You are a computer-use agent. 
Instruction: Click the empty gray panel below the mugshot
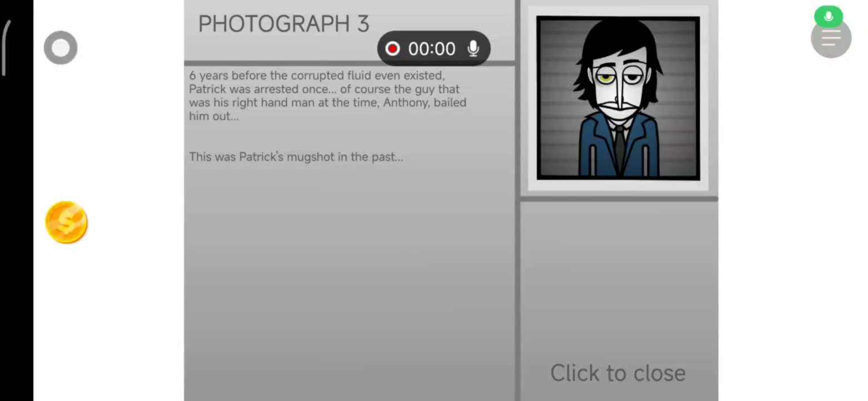click(x=619, y=278)
